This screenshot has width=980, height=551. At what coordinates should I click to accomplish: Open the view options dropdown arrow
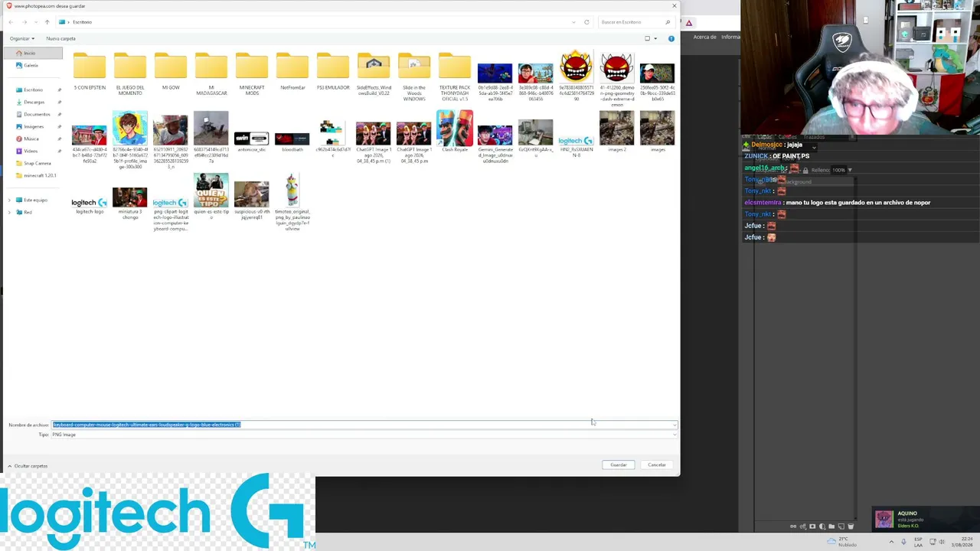(655, 38)
